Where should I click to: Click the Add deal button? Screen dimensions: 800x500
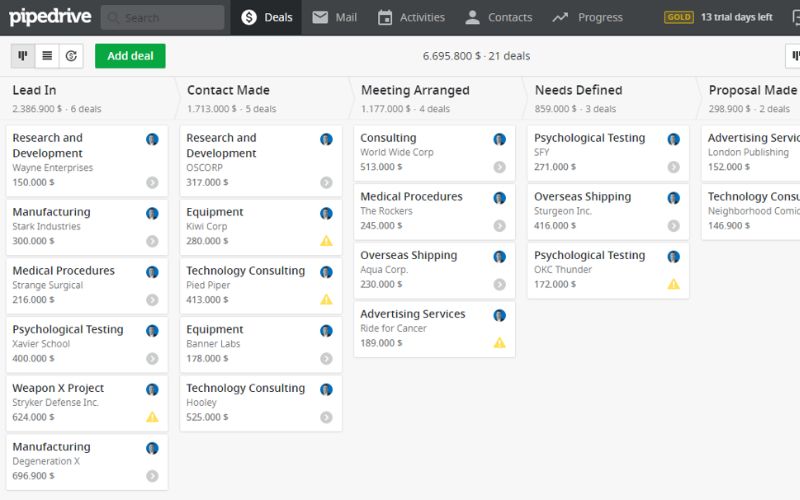[130, 56]
